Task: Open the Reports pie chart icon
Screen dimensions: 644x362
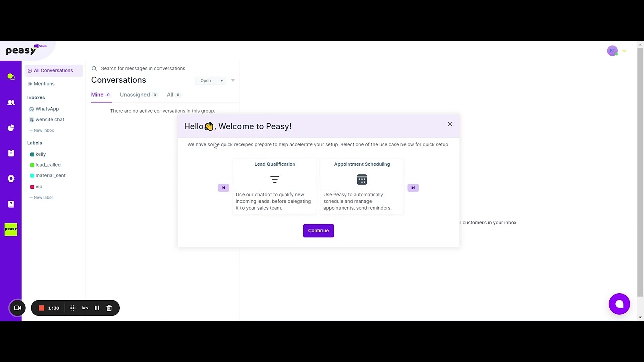Action: pos(11,128)
